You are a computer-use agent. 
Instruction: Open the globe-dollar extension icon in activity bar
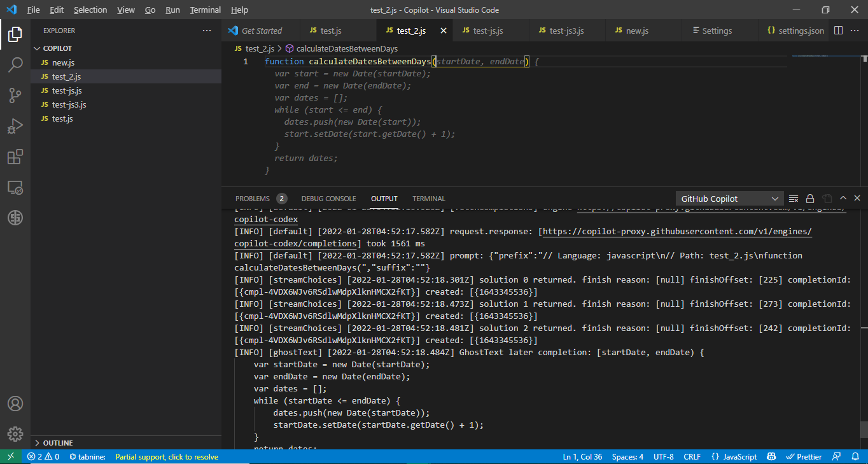click(x=15, y=218)
